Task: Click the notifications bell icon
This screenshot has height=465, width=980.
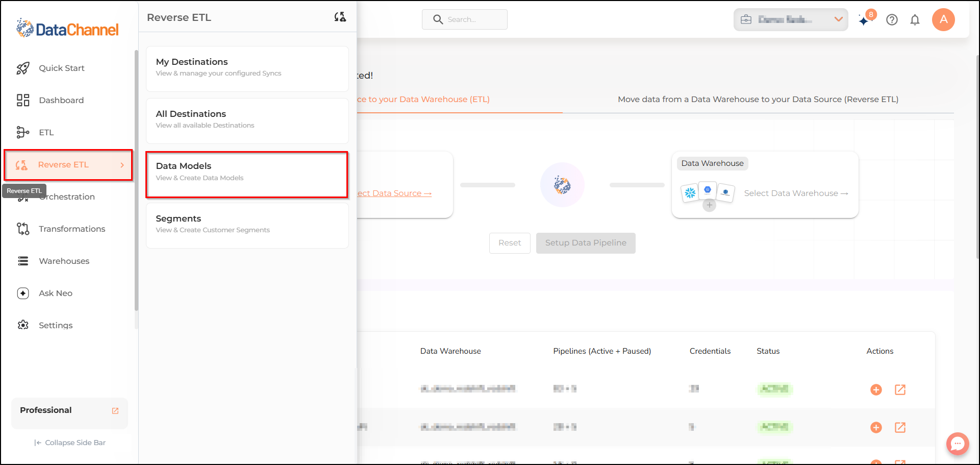Action: coord(915,20)
